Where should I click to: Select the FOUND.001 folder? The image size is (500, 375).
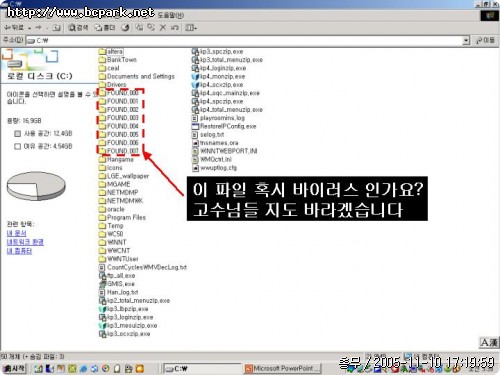118,101
